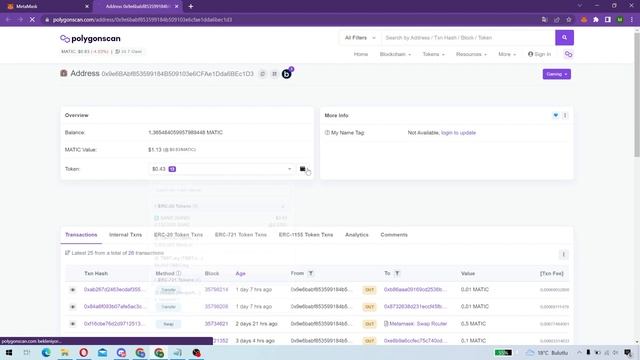The height and width of the screenshot is (360, 640).
Task: Preview transaction 0xab267d2463 with eye icon
Action: [x=72, y=290]
